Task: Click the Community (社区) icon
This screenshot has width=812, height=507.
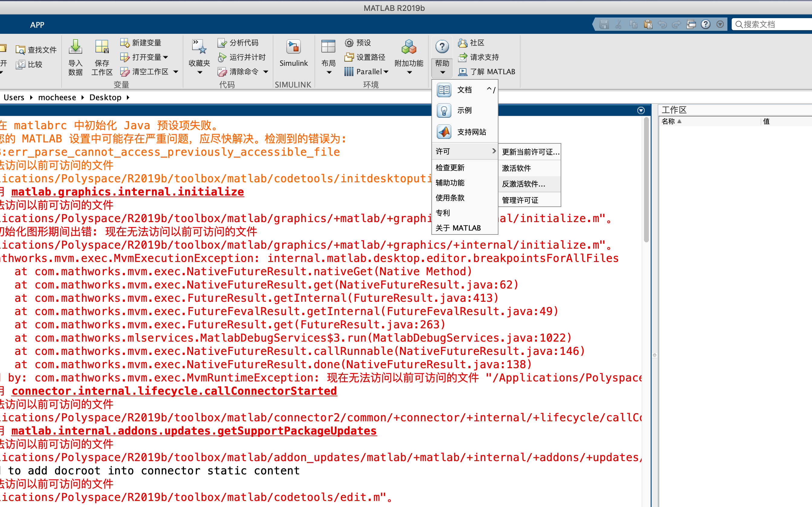Action: [463, 43]
